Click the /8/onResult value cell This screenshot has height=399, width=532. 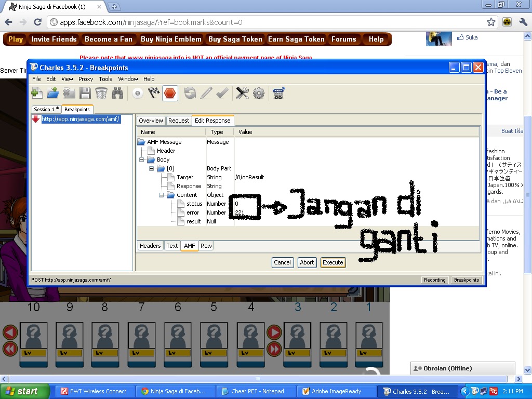pos(249,177)
